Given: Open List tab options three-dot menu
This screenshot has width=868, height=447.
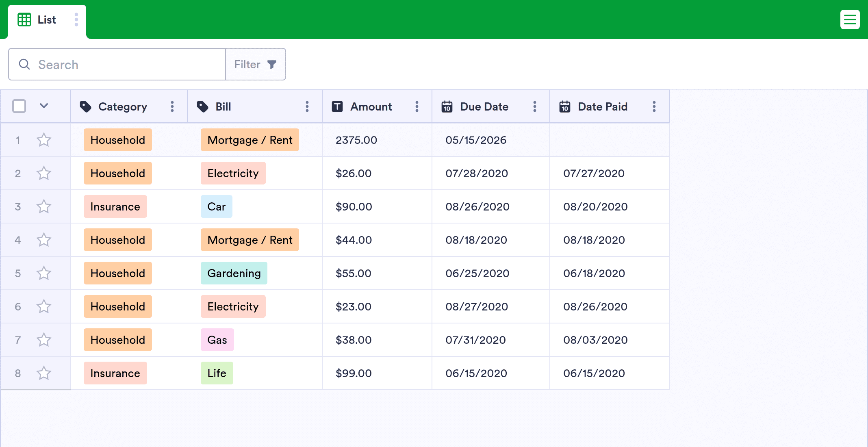Looking at the screenshot, I should pyautogui.click(x=76, y=20).
